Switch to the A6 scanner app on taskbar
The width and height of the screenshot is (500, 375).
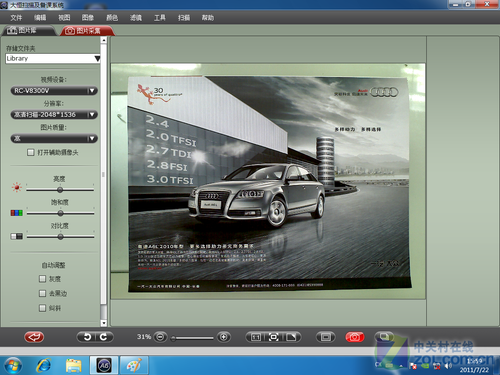point(104,366)
